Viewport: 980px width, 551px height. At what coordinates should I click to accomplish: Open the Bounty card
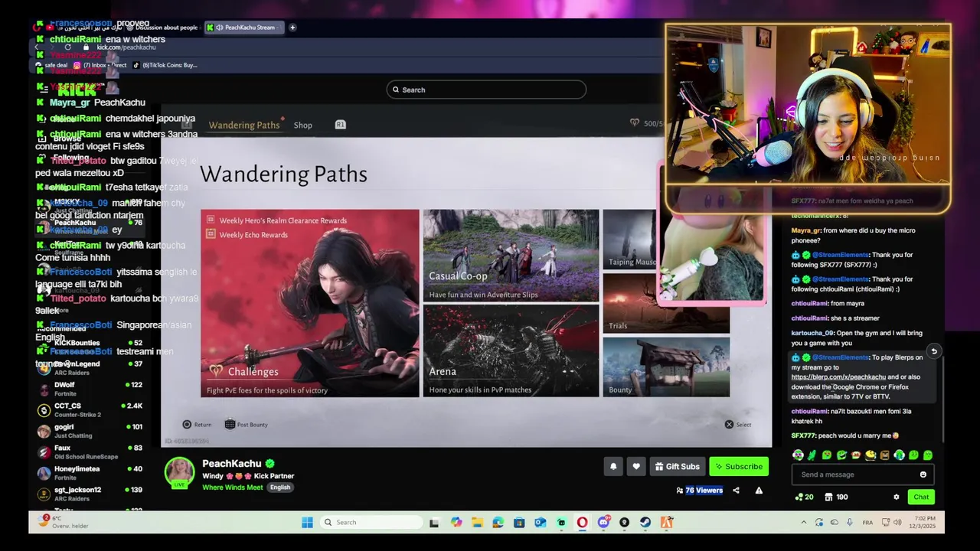(x=666, y=367)
